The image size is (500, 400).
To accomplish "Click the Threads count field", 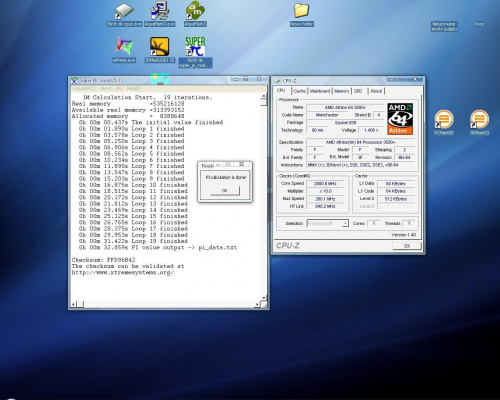I will coord(409,223).
